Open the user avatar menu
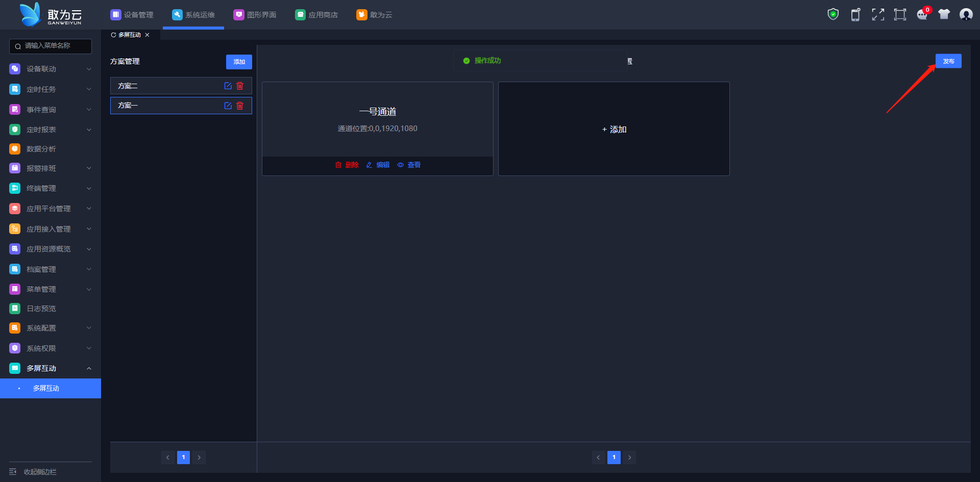The height and width of the screenshot is (482, 980). pos(966,14)
